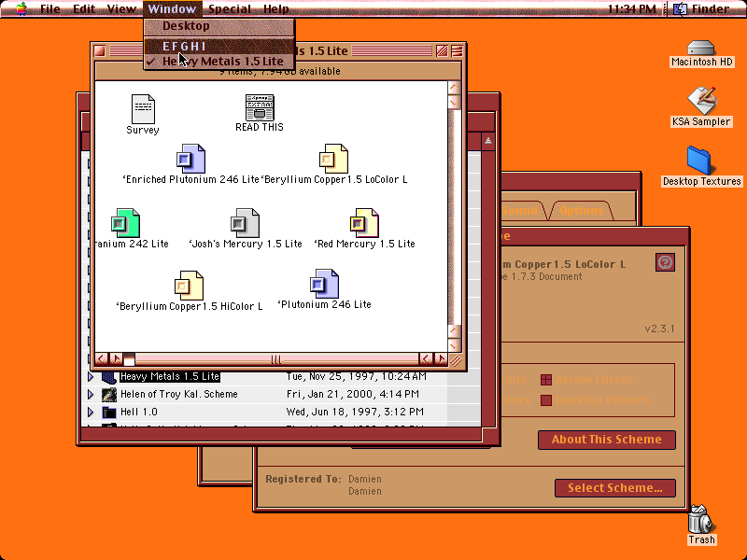This screenshot has height=560, width=747.
Task: Select the Red Mercury 1.5 Lite file
Action: coord(364,223)
